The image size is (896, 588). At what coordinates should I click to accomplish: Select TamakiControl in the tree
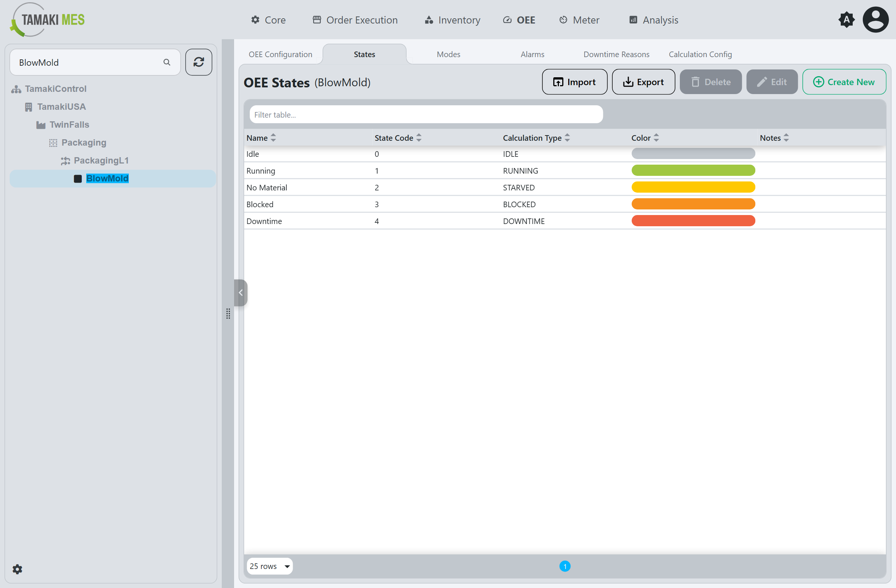pyautogui.click(x=56, y=89)
